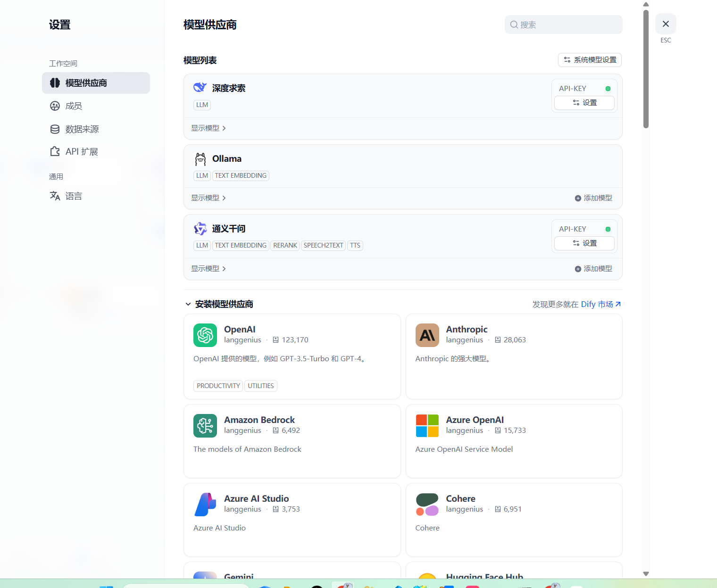Click the Amazon Bedrock logo icon
This screenshot has height=588, width=717.
[205, 426]
